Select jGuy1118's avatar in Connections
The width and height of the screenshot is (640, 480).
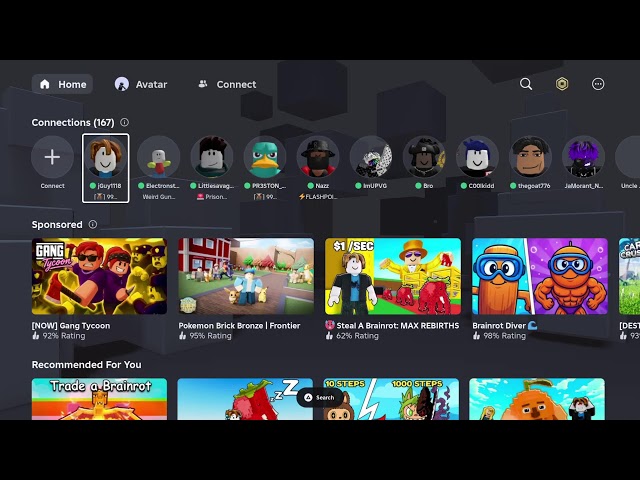[x=105, y=157]
